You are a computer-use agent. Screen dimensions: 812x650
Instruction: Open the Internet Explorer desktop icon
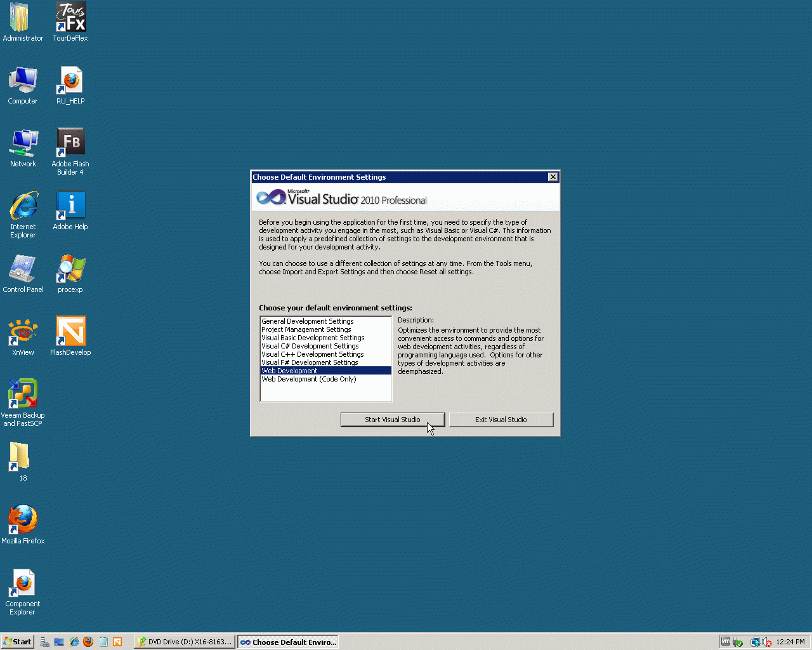point(23,215)
